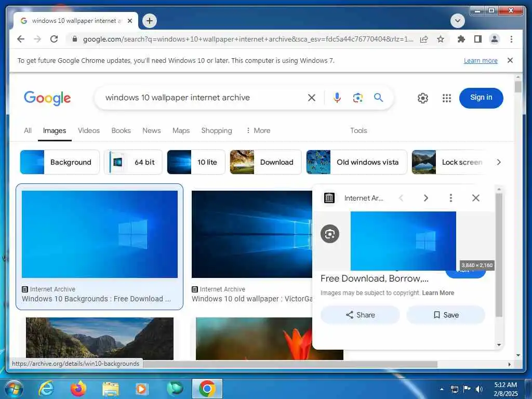Viewport: 532px width, 399px height.
Task: Select the Images tab
Action: pos(55,130)
